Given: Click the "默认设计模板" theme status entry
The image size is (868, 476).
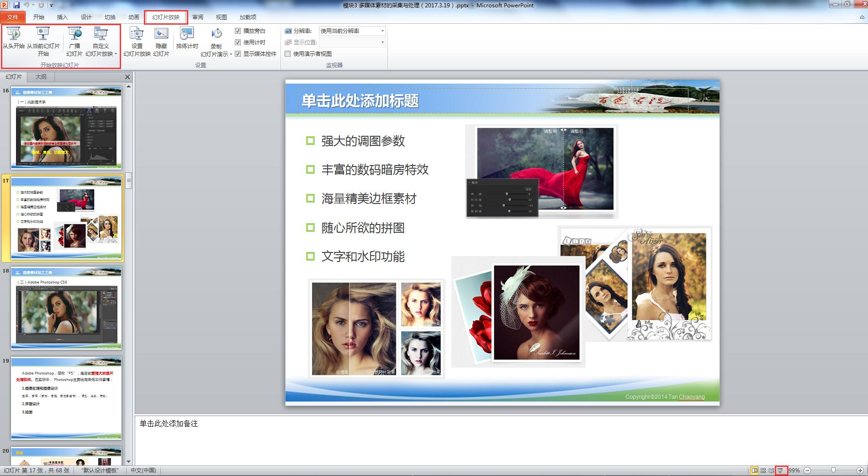Looking at the screenshot, I should (x=100, y=470).
